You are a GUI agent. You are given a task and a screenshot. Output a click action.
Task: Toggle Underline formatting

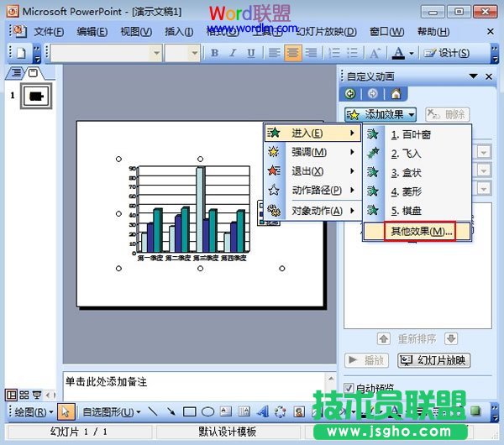coord(251,53)
